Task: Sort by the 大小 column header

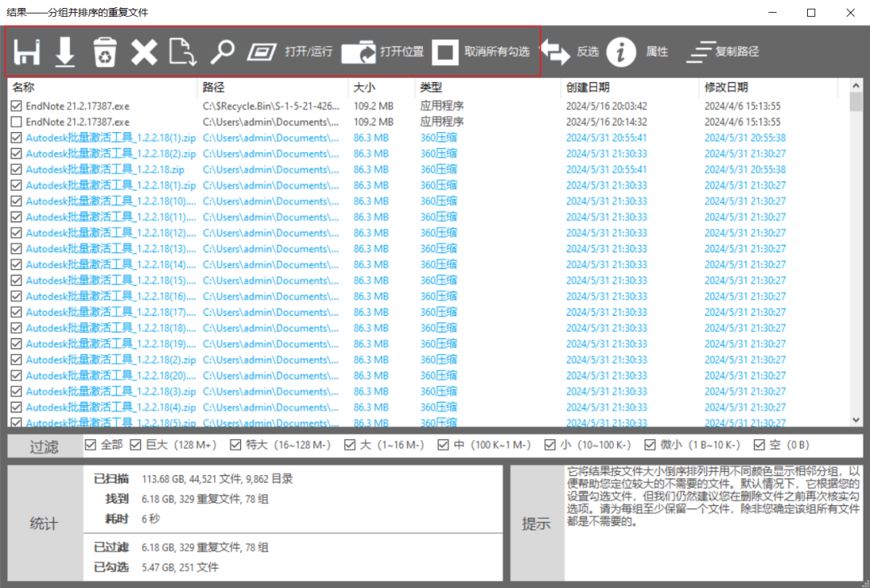Action: click(382, 87)
